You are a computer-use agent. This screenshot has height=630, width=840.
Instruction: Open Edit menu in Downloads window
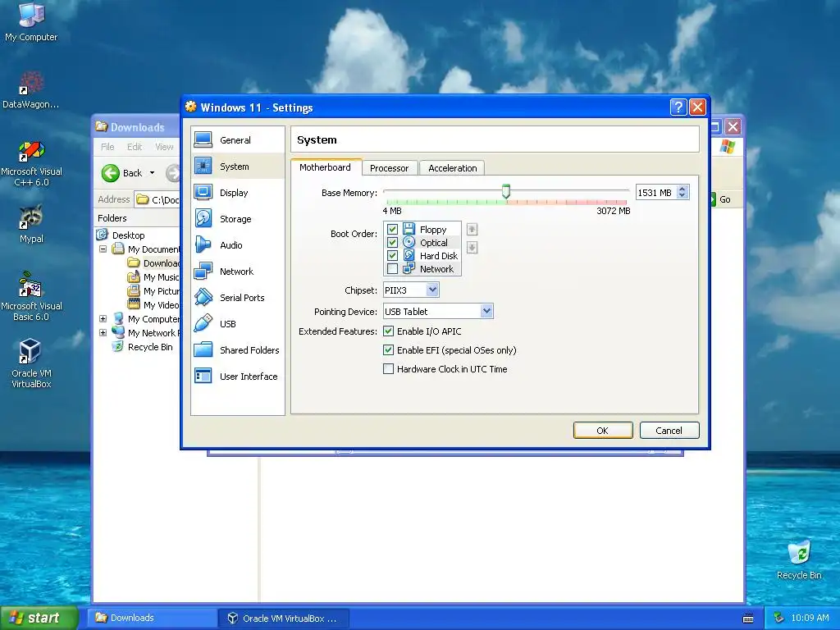(x=135, y=147)
